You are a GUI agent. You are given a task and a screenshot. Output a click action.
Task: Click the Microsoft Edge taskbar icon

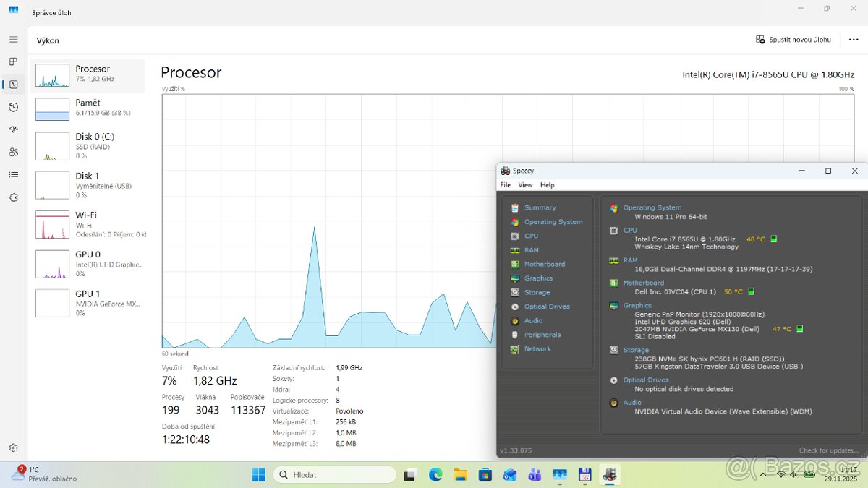point(435,475)
